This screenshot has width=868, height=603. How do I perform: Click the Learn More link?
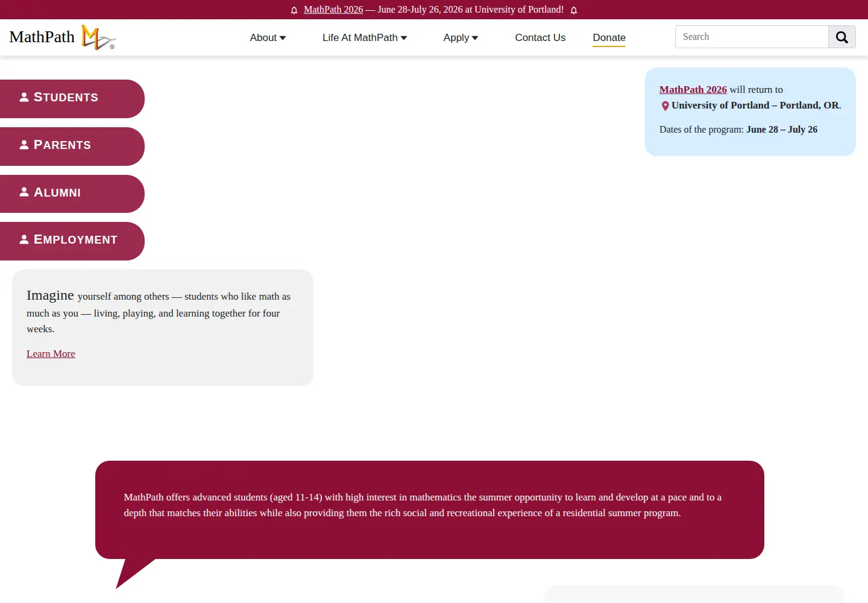[x=51, y=354]
